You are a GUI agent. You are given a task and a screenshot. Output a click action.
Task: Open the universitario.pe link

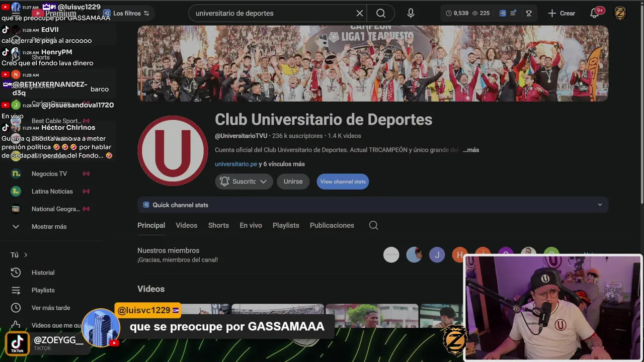(236, 164)
